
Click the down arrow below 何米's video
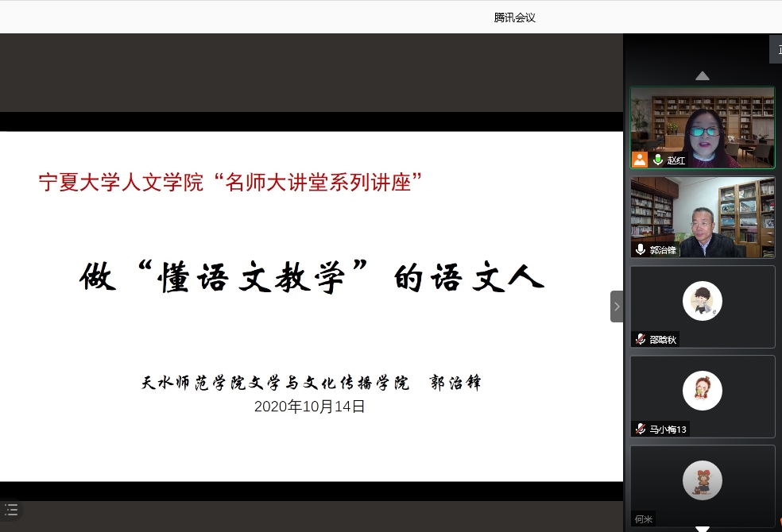tap(702, 527)
